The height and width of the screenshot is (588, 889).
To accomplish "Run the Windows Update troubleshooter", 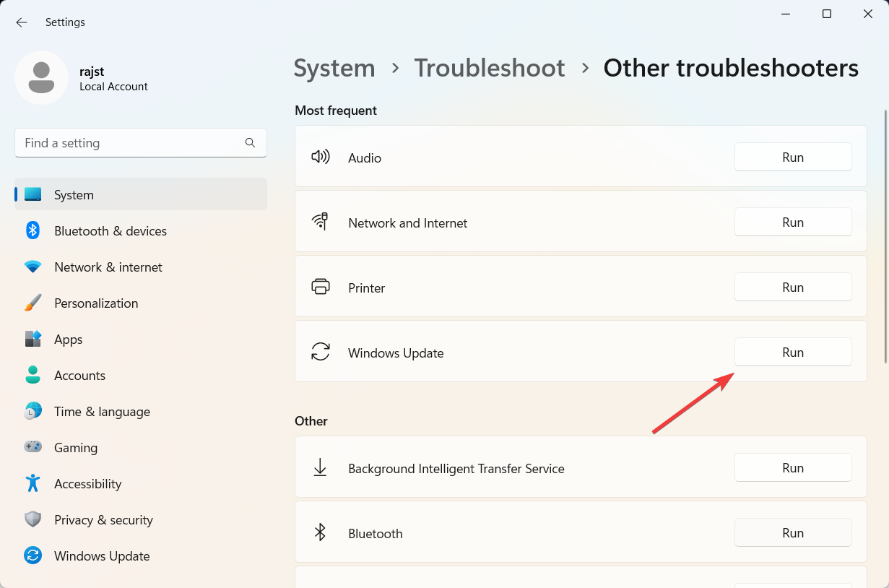I will click(x=793, y=352).
